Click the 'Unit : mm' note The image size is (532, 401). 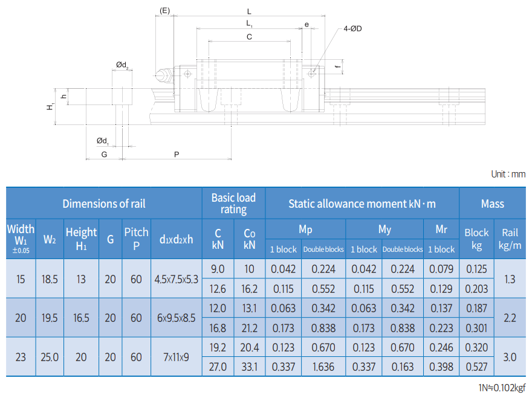click(508, 174)
